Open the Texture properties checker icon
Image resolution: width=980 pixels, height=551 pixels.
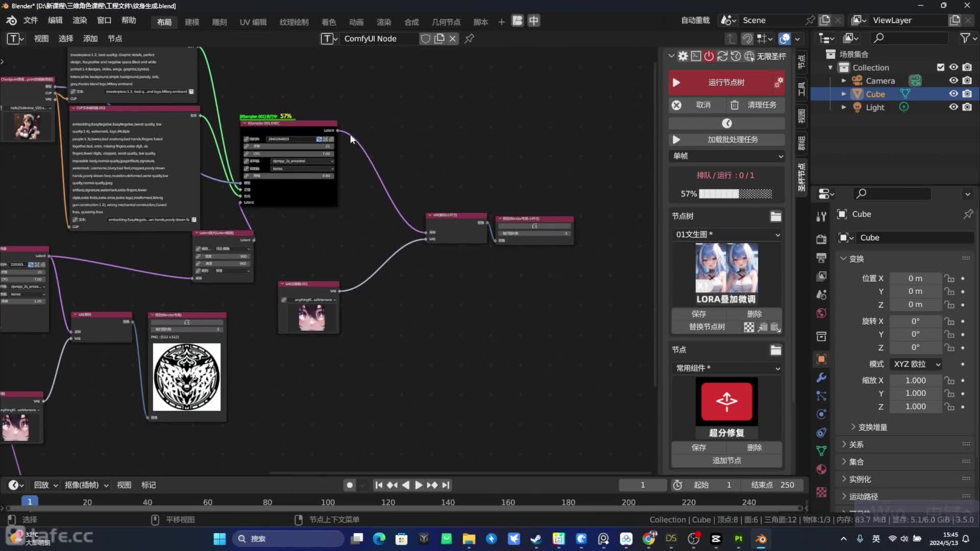click(x=821, y=492)
